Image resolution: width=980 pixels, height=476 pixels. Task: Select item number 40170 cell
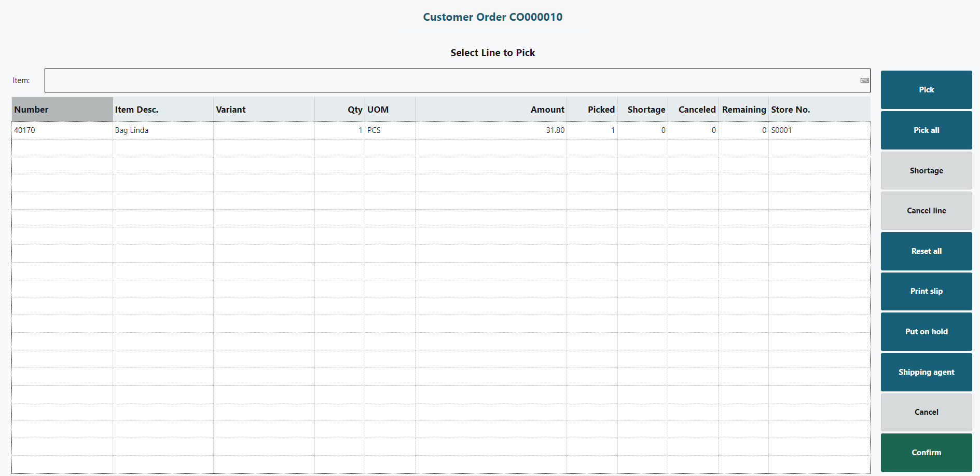(x=25, y=130)
